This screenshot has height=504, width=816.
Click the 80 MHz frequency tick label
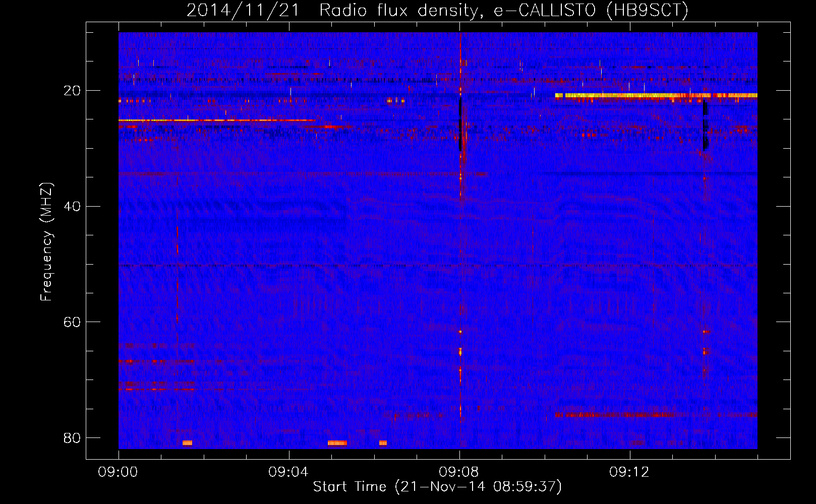point(72,437)
